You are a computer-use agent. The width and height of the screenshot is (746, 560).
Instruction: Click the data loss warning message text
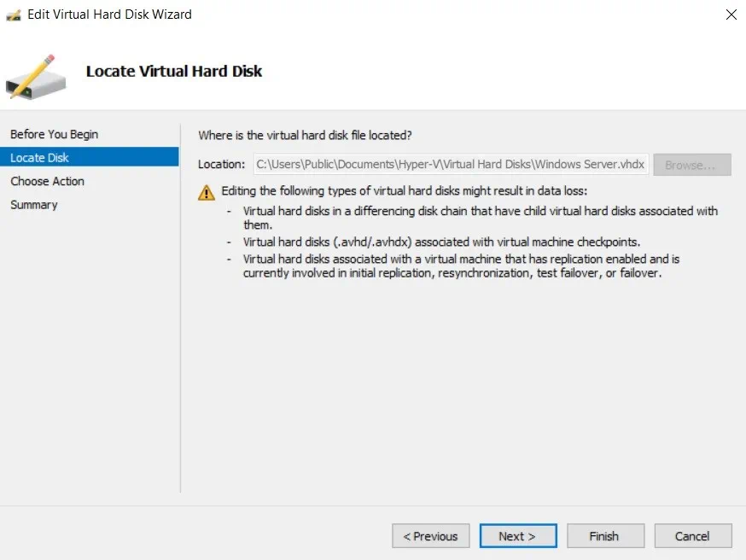[404, 190]
